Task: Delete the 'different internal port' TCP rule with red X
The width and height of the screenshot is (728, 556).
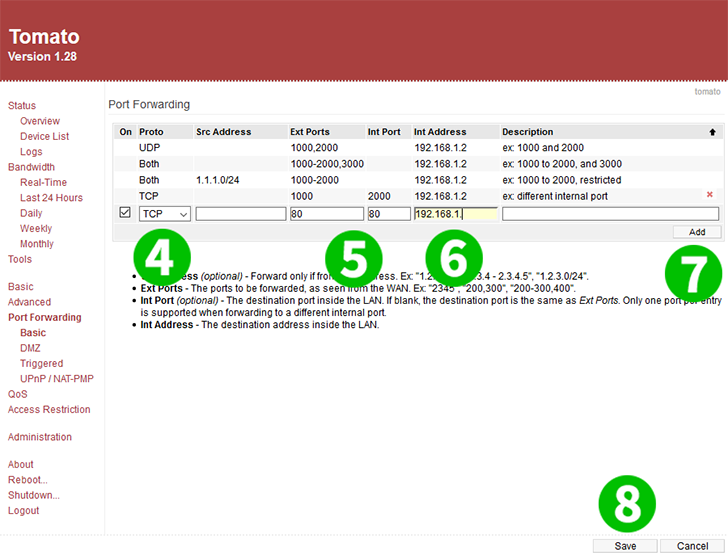Action: 709,194
